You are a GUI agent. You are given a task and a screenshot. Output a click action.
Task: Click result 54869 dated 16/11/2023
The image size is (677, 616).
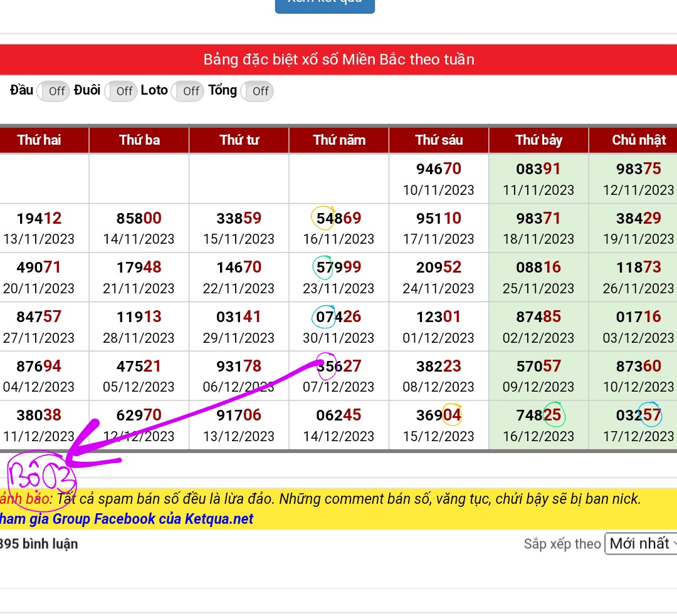[339, 219]
